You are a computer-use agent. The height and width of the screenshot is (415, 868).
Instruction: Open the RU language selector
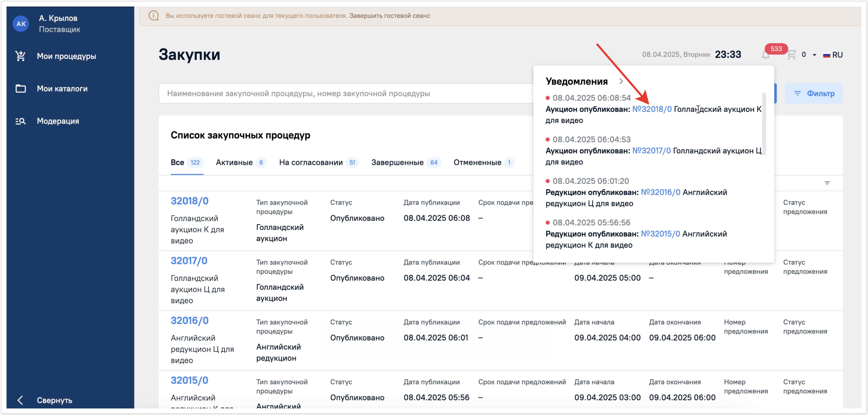point(833,55)
